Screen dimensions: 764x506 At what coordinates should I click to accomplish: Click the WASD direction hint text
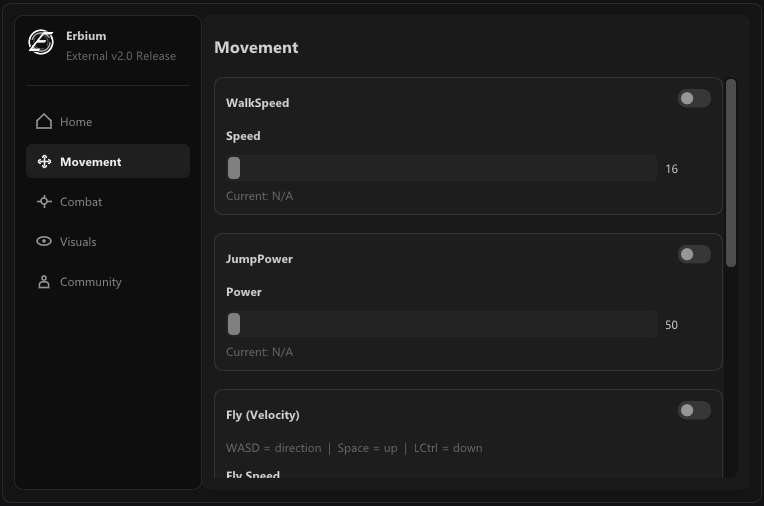[354, 448]
